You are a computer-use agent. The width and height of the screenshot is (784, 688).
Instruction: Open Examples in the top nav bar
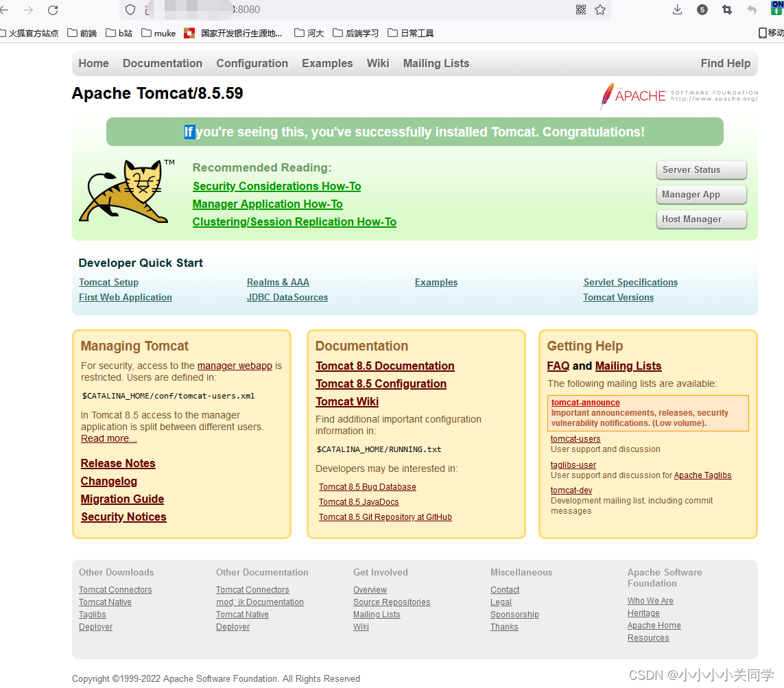tap(327, 64)
